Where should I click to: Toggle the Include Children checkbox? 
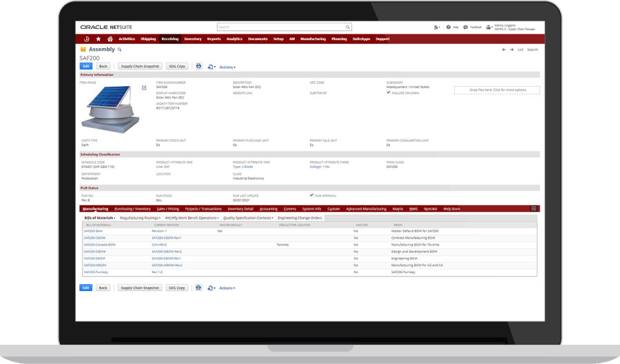pyautogui.click(x=389, y=92)
